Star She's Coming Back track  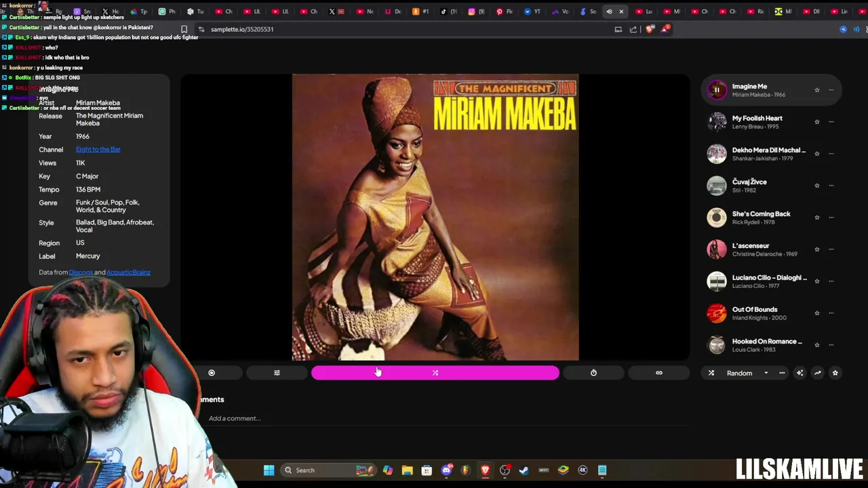[817, 218]
